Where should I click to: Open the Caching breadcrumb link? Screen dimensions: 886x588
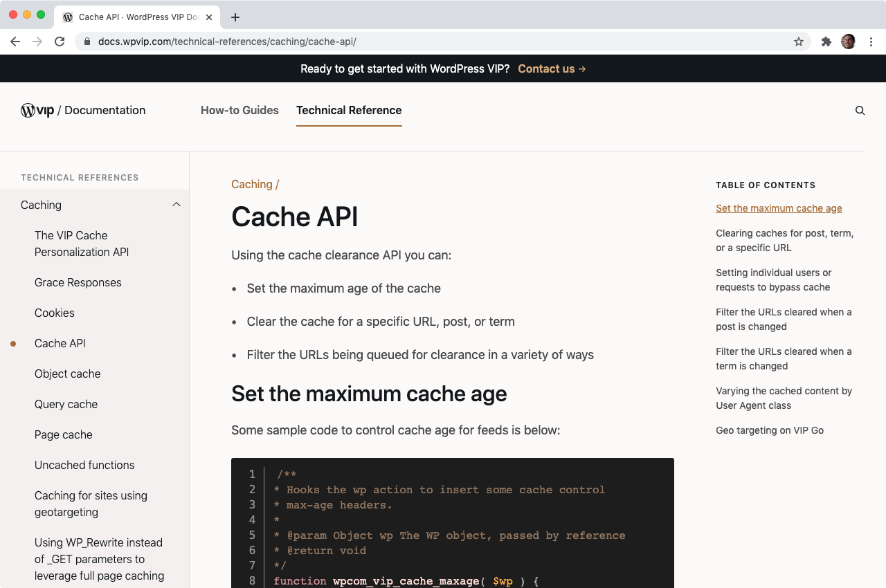click(252, 184)
